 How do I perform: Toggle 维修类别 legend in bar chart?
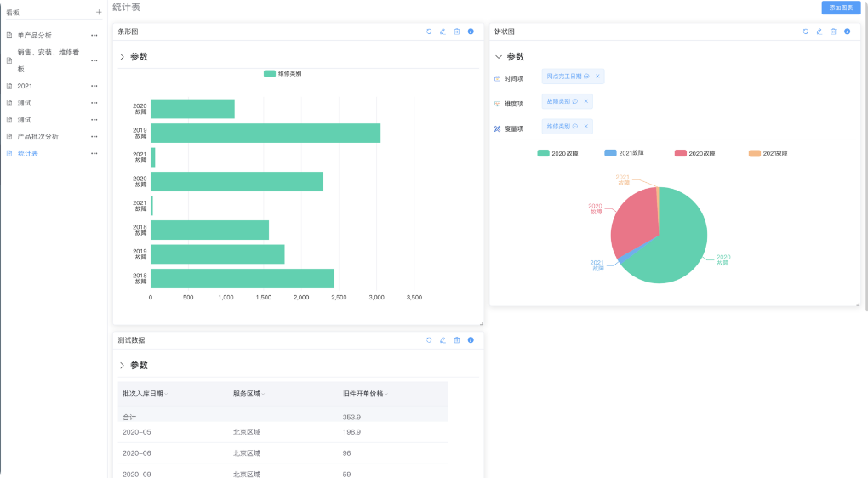click(283, 74)
